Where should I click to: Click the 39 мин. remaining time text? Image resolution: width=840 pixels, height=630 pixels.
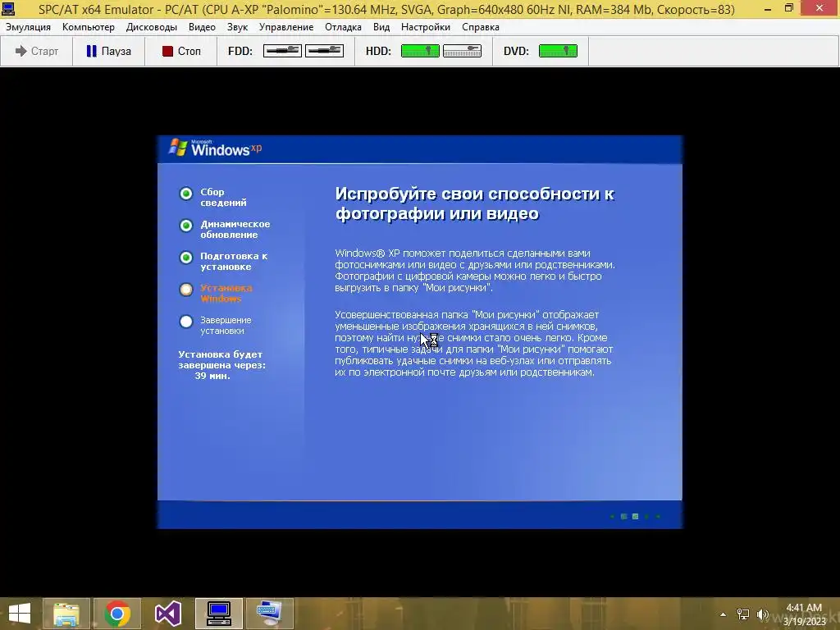[212, 376]
